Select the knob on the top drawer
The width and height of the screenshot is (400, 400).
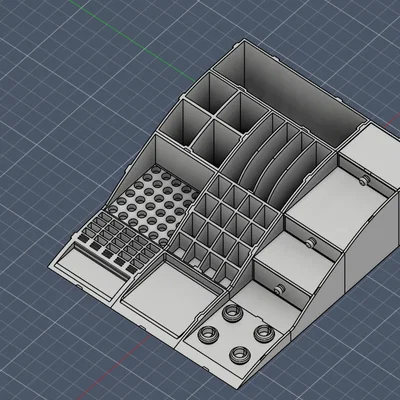pos(364,180)
